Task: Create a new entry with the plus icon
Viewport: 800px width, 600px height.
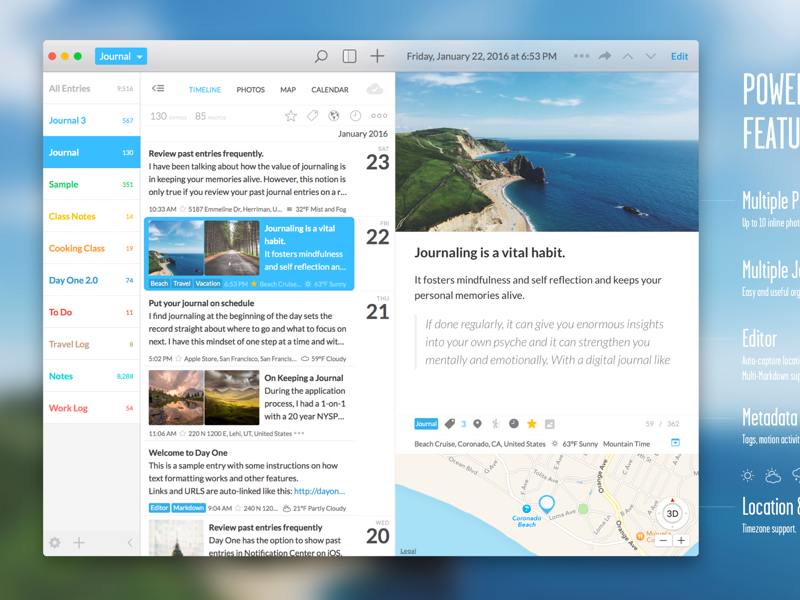Action: coord(376,56)
